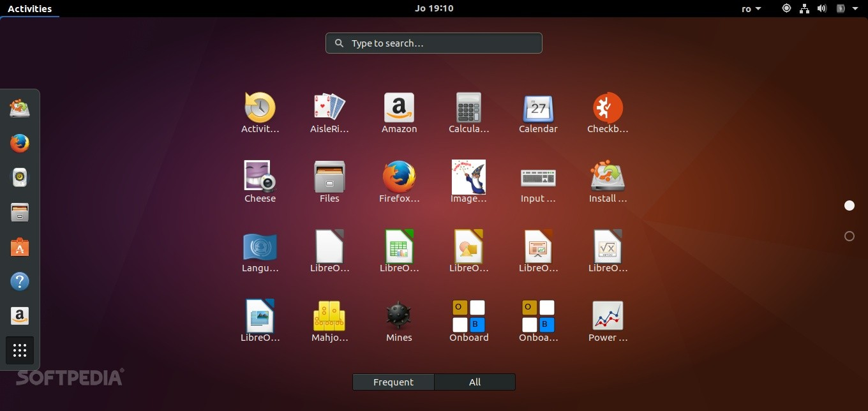Viewport: 868px width, 411px height.
Task: Click the volume speaker icon in top bar
Action: point(822,8)
